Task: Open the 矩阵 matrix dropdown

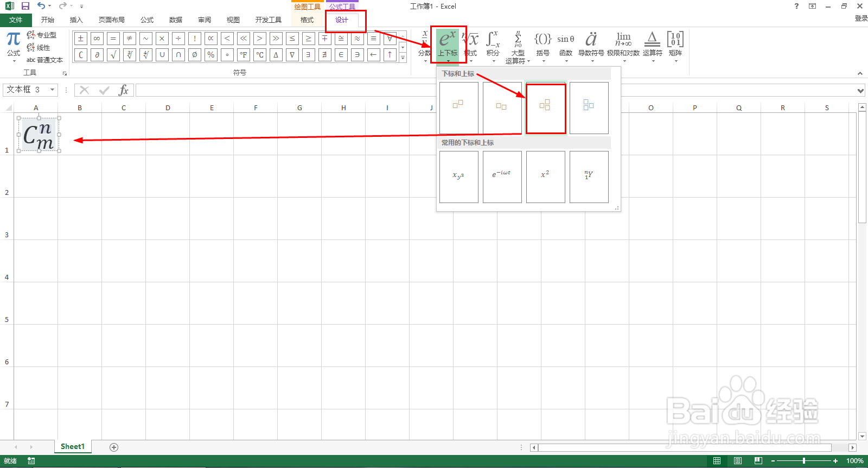Action: [x=675, y=47]
